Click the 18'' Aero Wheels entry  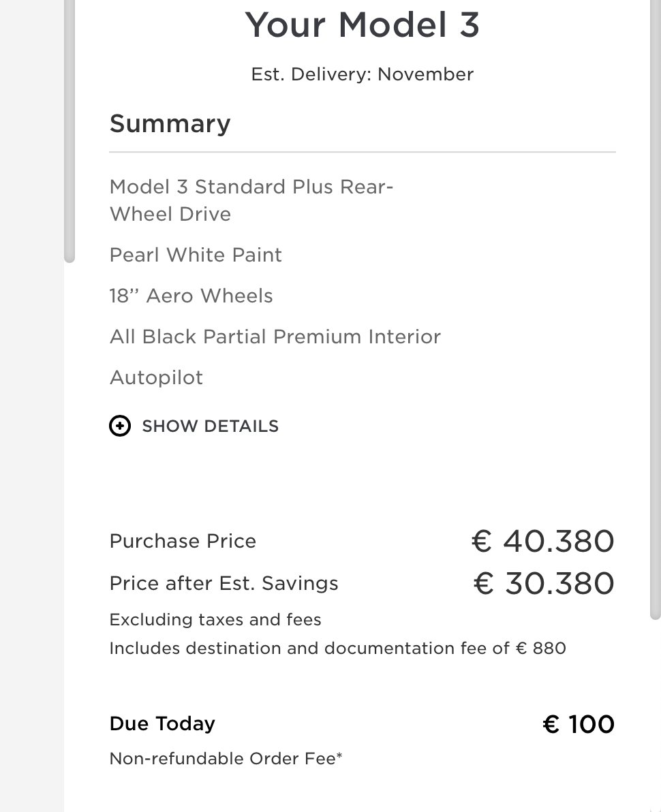(x=191, y=296)
